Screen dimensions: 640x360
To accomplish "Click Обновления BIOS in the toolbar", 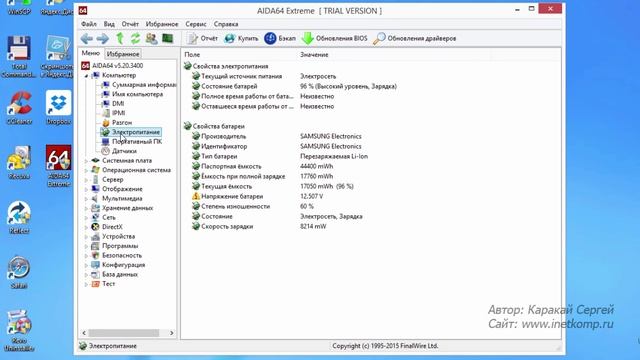I will click(335, 38).
